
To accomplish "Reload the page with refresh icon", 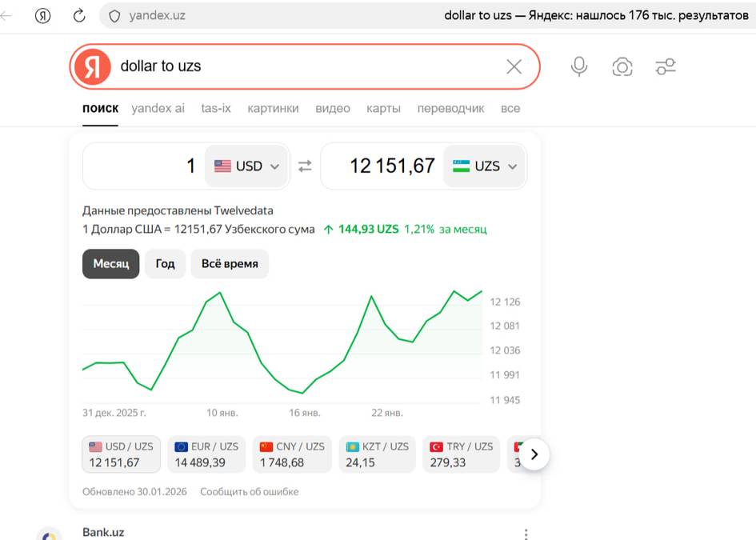I will (x=79, y=15).
